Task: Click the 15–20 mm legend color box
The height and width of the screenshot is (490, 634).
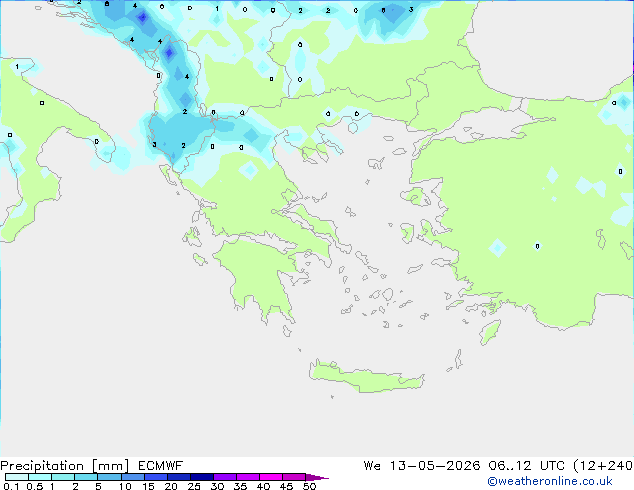Action: (x=155, y=477)
